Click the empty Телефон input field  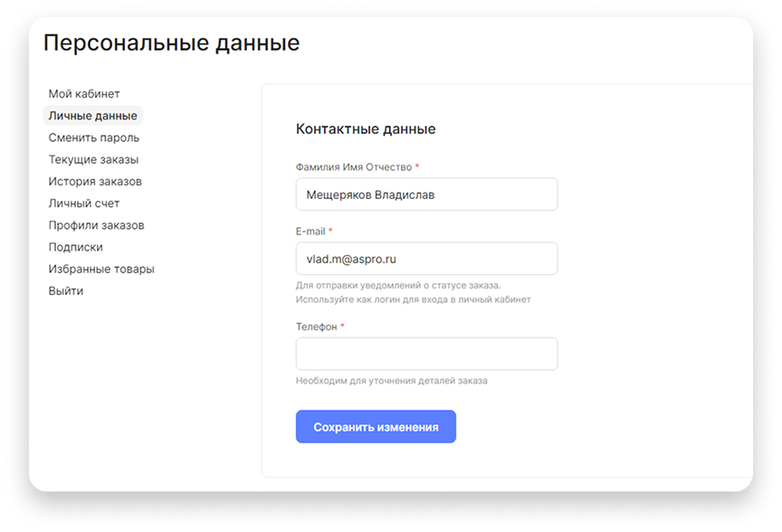[x=426, y=354]
